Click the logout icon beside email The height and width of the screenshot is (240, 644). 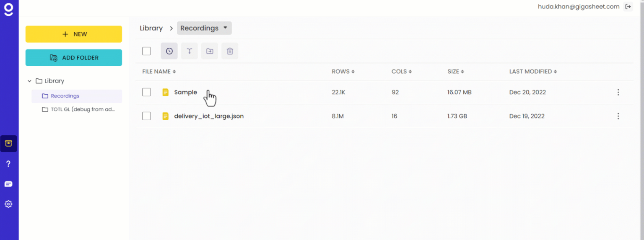628,7
